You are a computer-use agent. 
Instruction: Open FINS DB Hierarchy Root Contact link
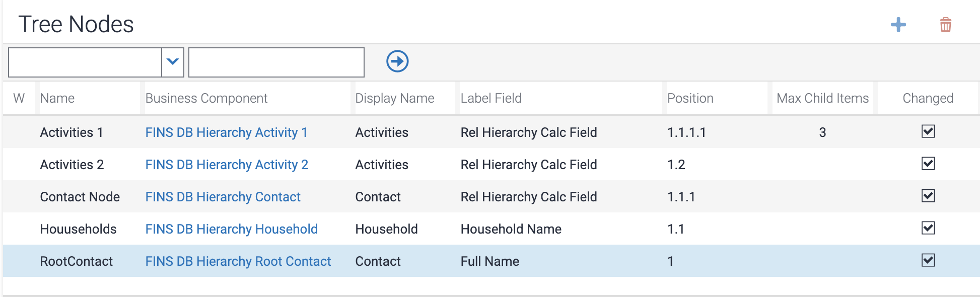pos(238,261)
